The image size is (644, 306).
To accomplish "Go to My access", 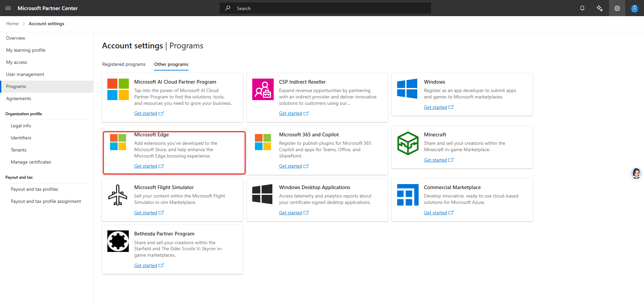I will point(47,62).
